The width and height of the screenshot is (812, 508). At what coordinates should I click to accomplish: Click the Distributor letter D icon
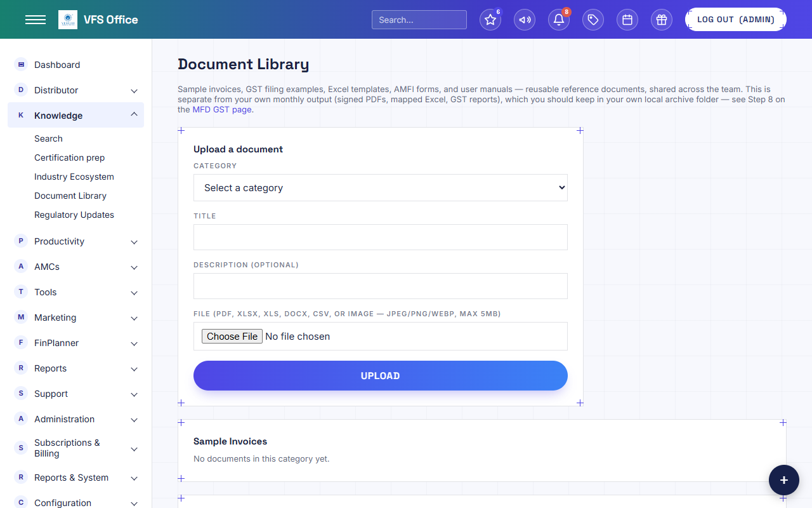coord(21,90)
